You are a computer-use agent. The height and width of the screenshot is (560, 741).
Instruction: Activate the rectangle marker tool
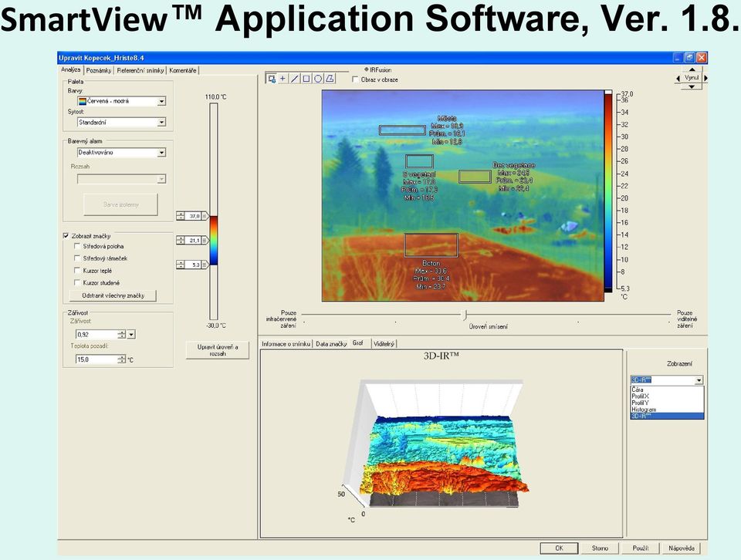click(306, 79)
